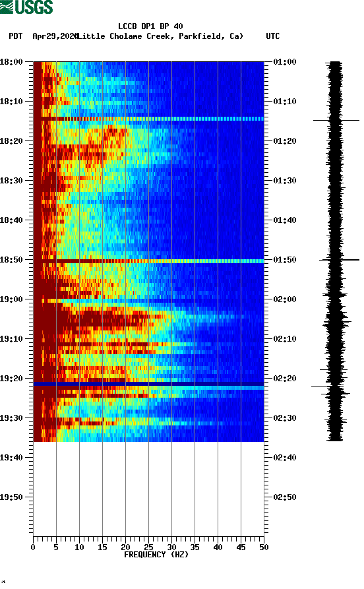This screenshot has width=364, height=589.
Task: Click the dotted horizontal stripe near 18:14
Action: point(149,119)
